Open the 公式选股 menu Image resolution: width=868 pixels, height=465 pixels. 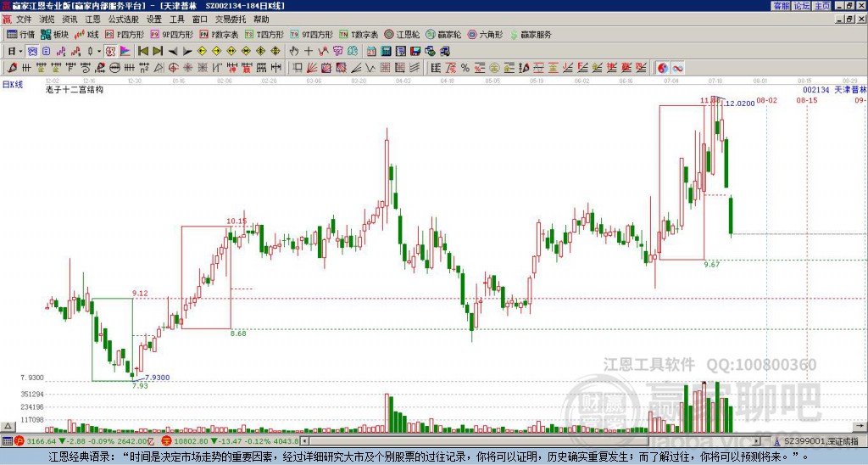tap(124, 20)
